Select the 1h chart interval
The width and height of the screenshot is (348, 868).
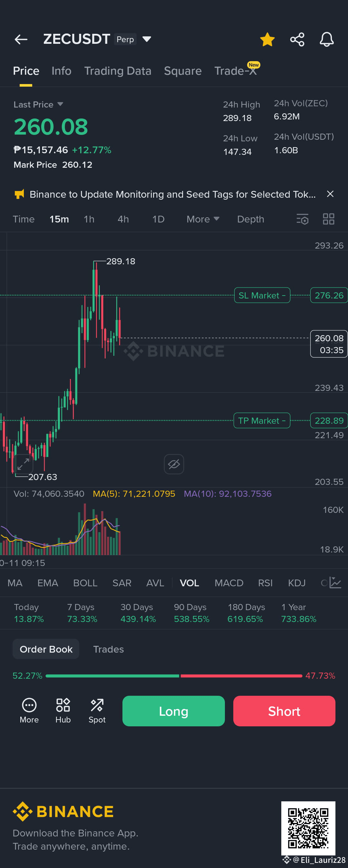click(89, 219)
